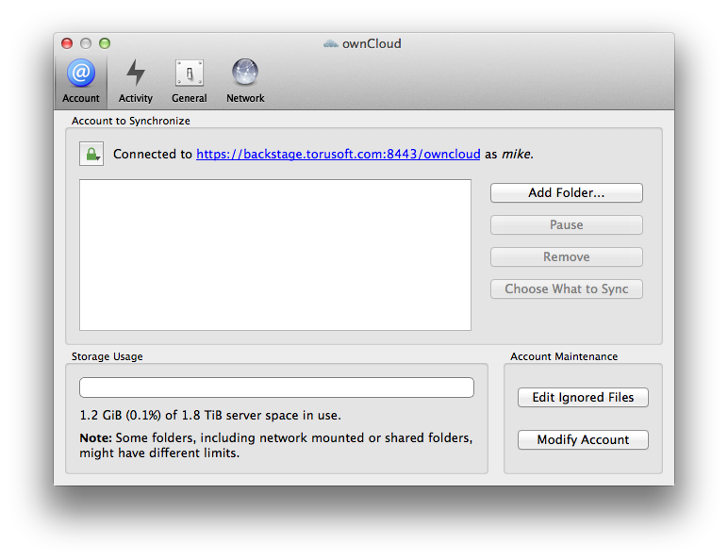Open Edit Ignored Files
Image resolution: width=728 pixels, height=560 pixels.
click(583, 398)
